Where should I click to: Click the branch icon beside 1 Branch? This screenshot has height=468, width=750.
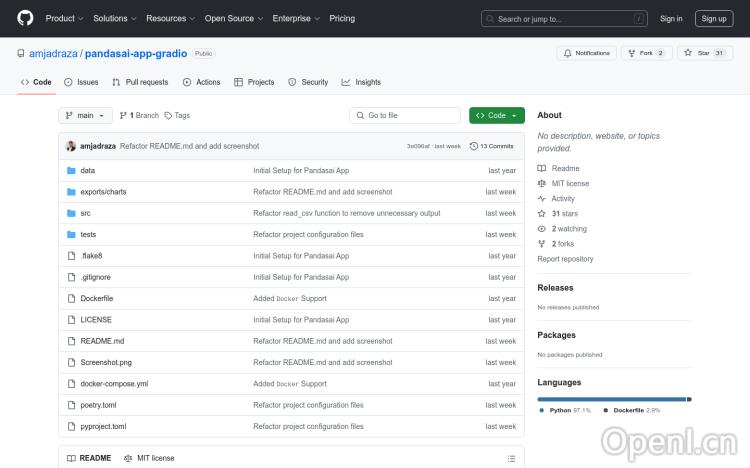(x=123, y=115)
